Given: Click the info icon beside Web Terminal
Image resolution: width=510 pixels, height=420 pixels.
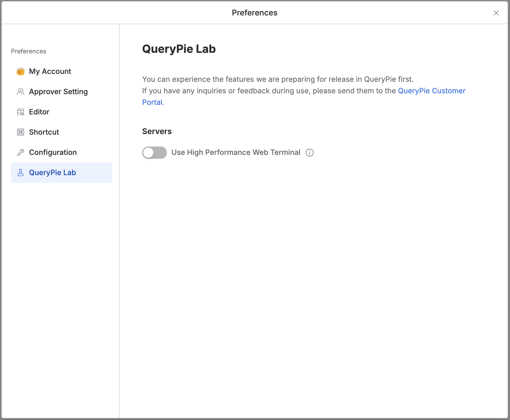Looking at the screenshot, I should click(310, 153).
